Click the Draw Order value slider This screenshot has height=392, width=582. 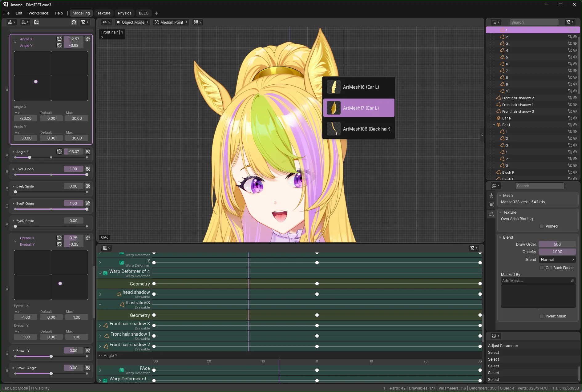(557, 244)
